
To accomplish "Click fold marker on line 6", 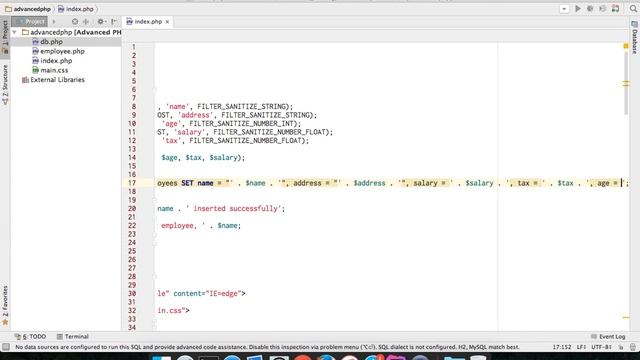I will (x=155, y=89).
